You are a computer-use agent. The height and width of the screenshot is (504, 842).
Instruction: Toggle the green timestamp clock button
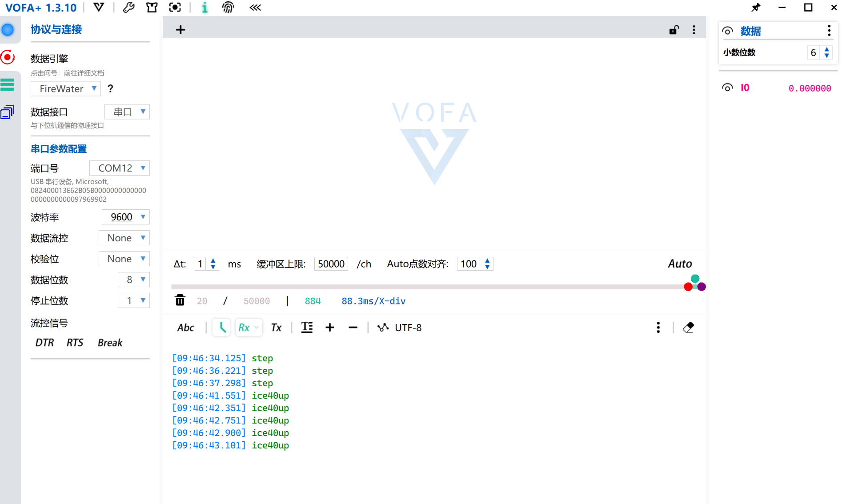point(221,328)
